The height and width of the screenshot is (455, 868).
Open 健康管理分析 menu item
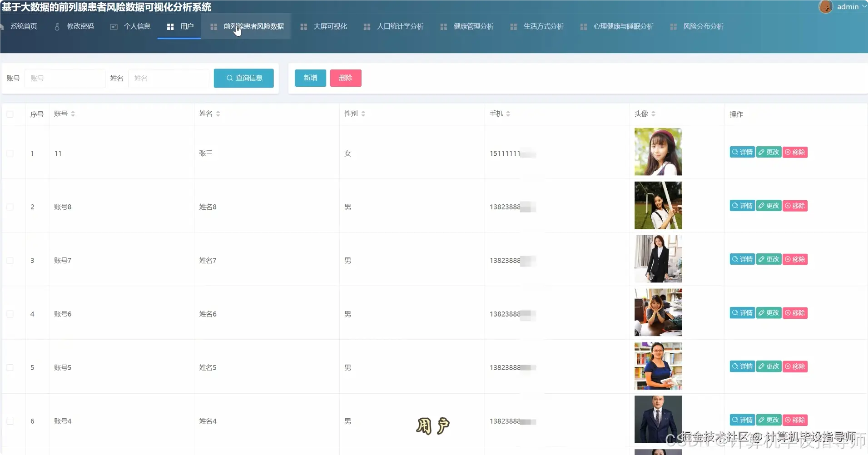tap(467, 26)
